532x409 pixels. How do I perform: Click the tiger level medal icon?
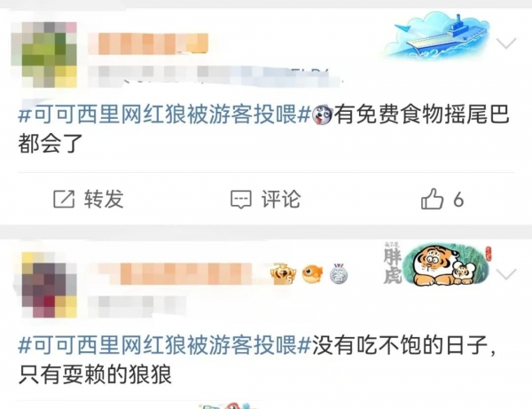click(283, 273)
